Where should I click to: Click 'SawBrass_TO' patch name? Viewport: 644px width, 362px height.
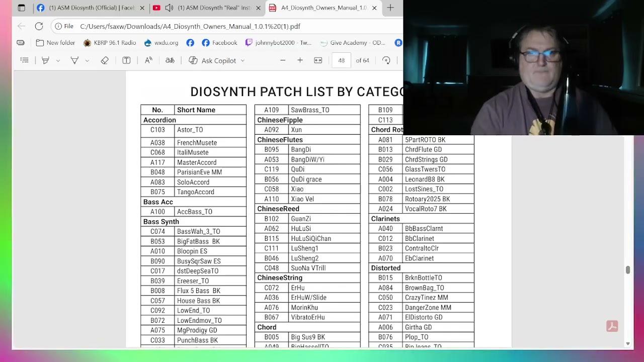[x=310, y=110]
